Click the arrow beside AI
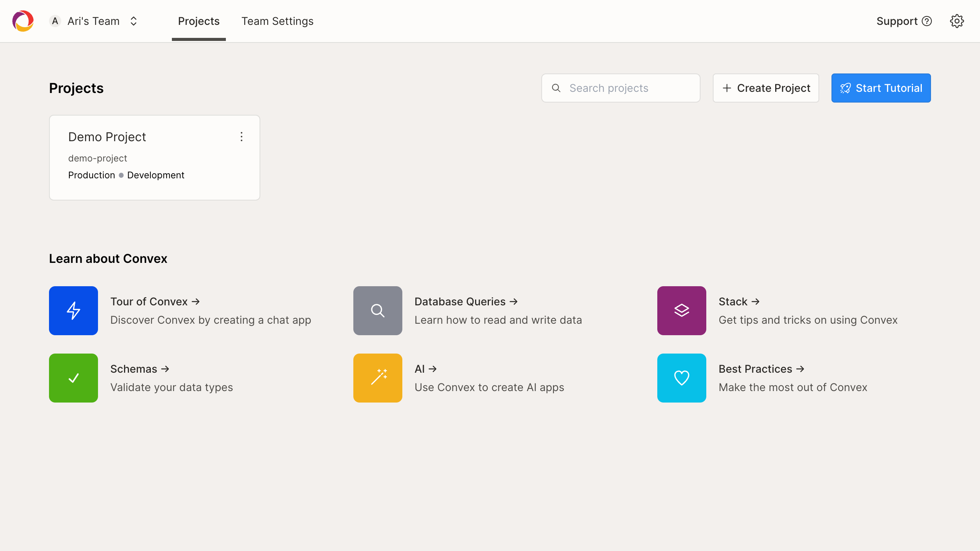980x551 pixels. pyautogui.click(x=433, y=369)
